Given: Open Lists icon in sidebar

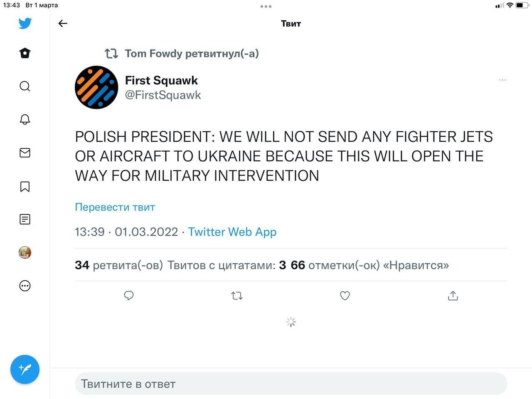Looking at the screenshot, I should point(25,219).
